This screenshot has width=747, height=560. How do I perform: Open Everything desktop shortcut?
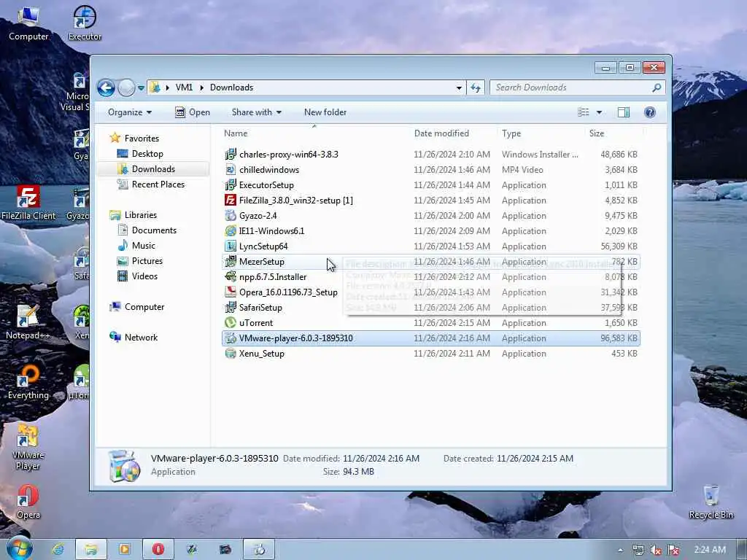(x=28, y=382)
